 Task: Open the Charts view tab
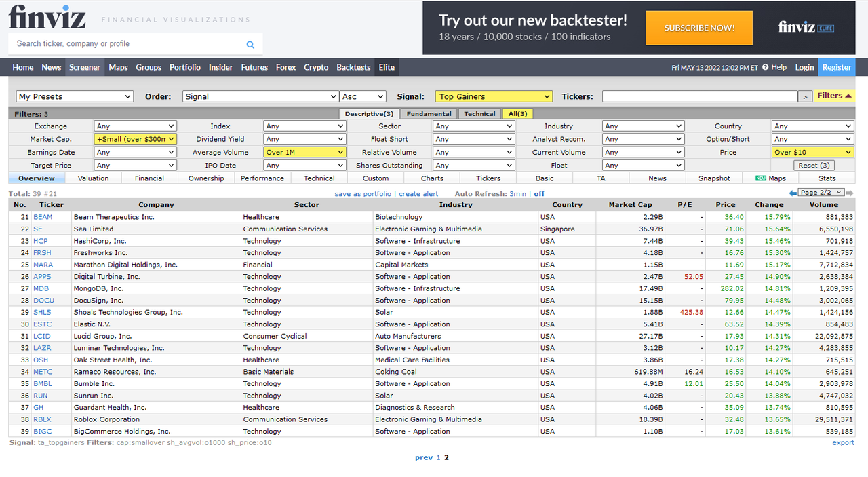click(x=432, y=178)
